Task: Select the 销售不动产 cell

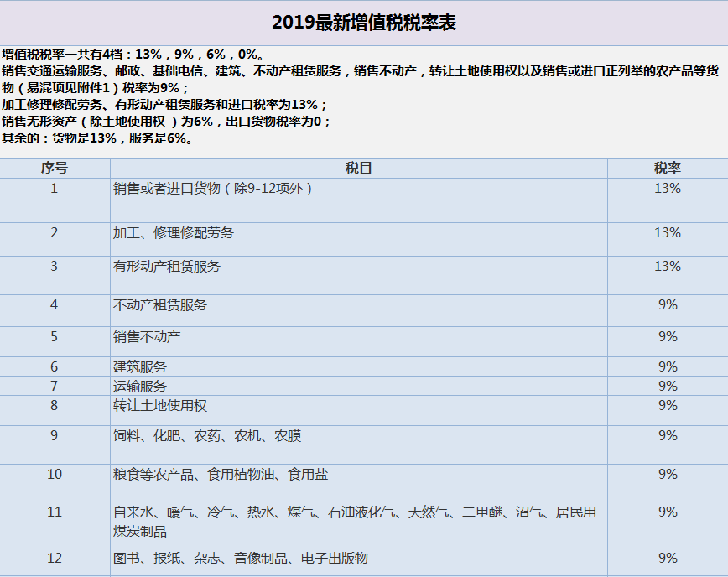Action: point(151,335)
